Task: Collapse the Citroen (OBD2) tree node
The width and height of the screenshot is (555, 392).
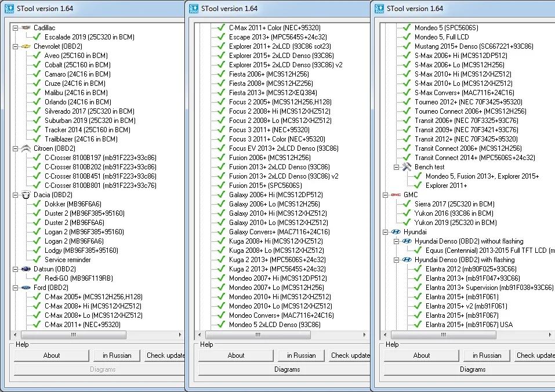Action: tap(15, 148)
